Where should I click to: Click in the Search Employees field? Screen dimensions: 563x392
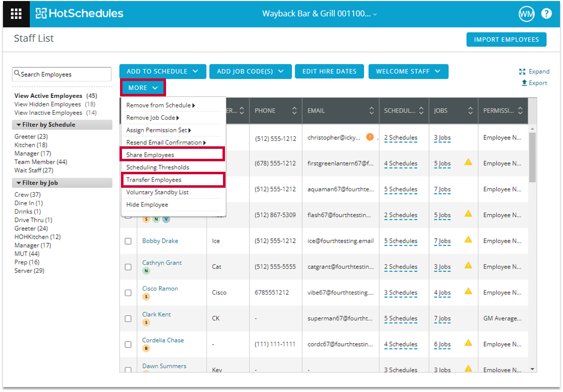pyautogui.click(x=62, y=74)
